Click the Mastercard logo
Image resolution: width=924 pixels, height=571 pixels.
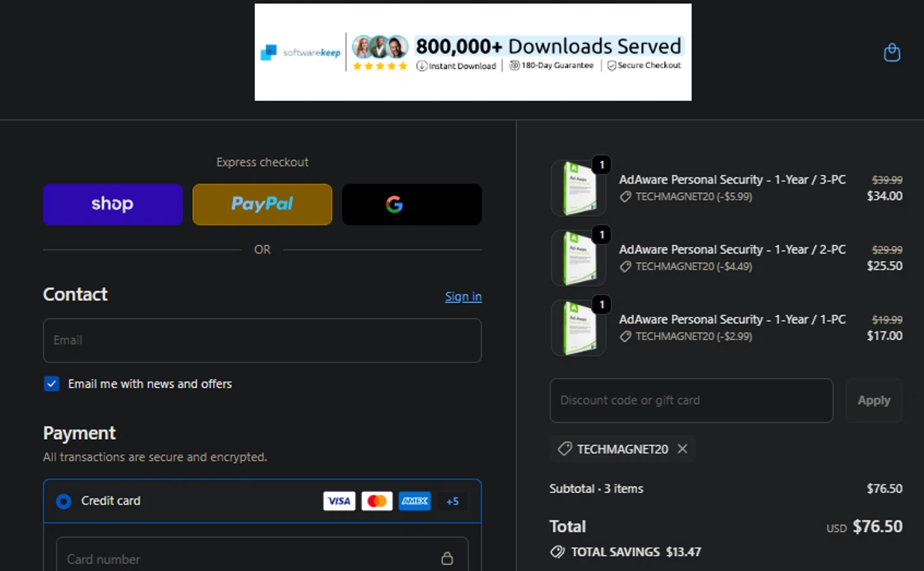(x=377, y=501)
